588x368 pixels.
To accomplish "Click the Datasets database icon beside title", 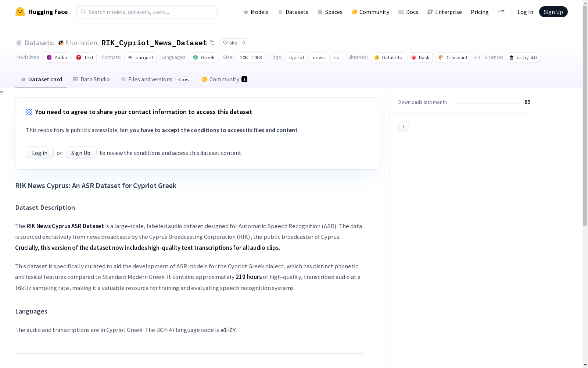I will click(19, 43).
